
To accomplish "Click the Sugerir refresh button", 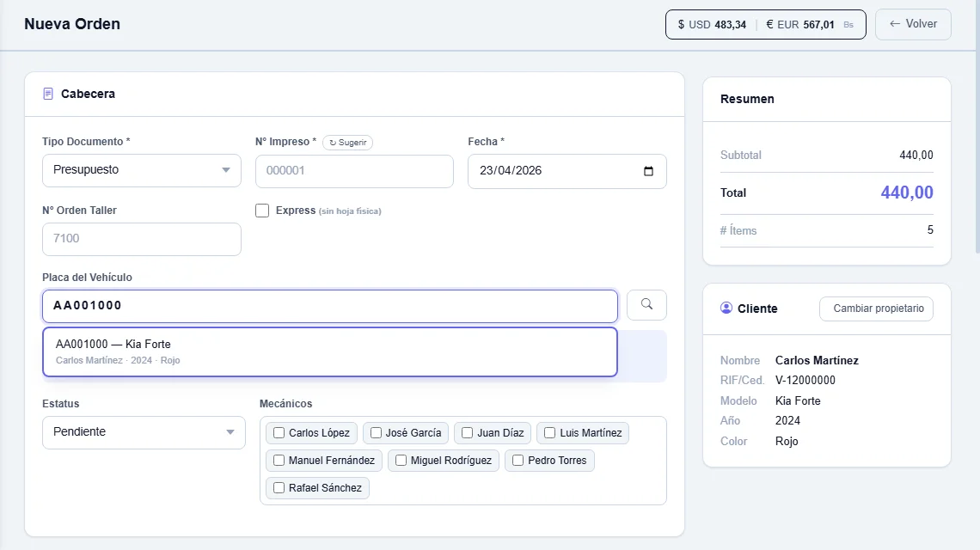I will point(347,143).
